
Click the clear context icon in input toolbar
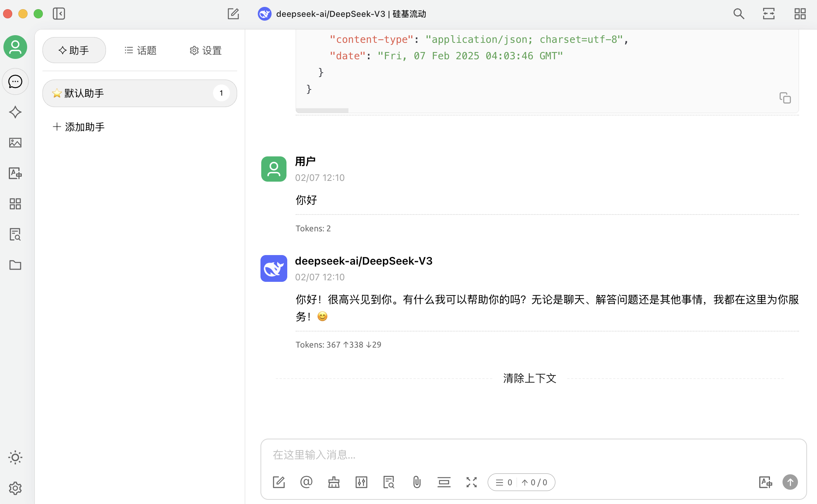click(444, 482)
